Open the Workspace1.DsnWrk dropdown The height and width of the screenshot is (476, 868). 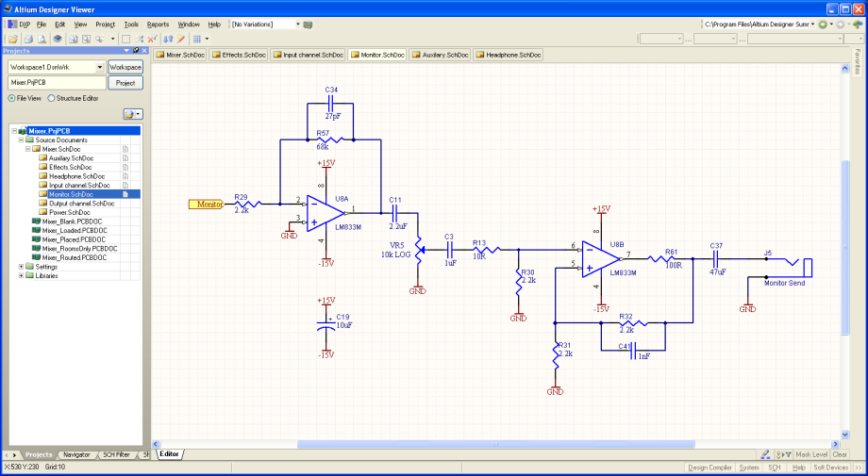click(100, 68)
